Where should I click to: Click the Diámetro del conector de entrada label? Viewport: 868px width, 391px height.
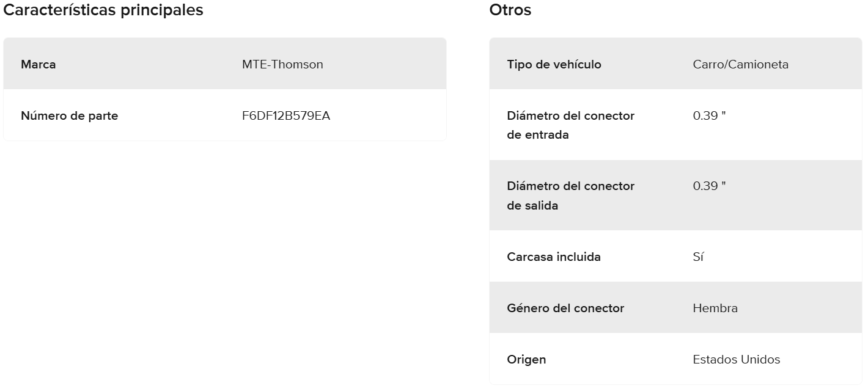570,125
